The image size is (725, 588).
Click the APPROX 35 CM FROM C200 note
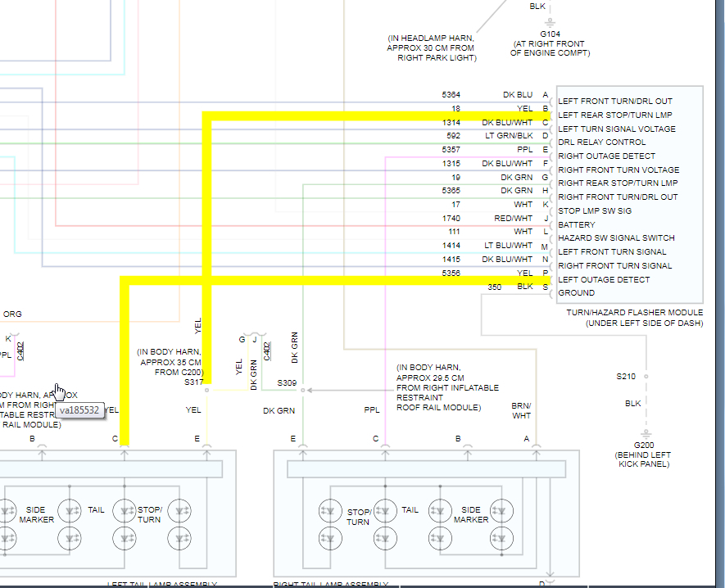170,363
